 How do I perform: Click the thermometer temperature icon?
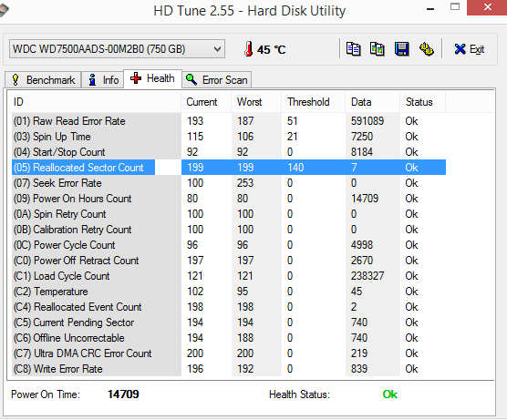click(x=248, y=49)
